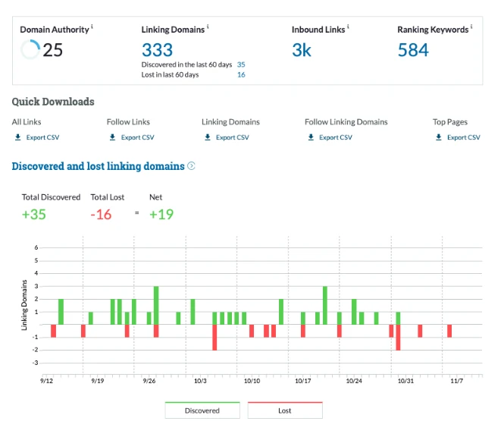Export CSV for All Links
The height and width of the screenshot is (434, 504).
point(42,137)
